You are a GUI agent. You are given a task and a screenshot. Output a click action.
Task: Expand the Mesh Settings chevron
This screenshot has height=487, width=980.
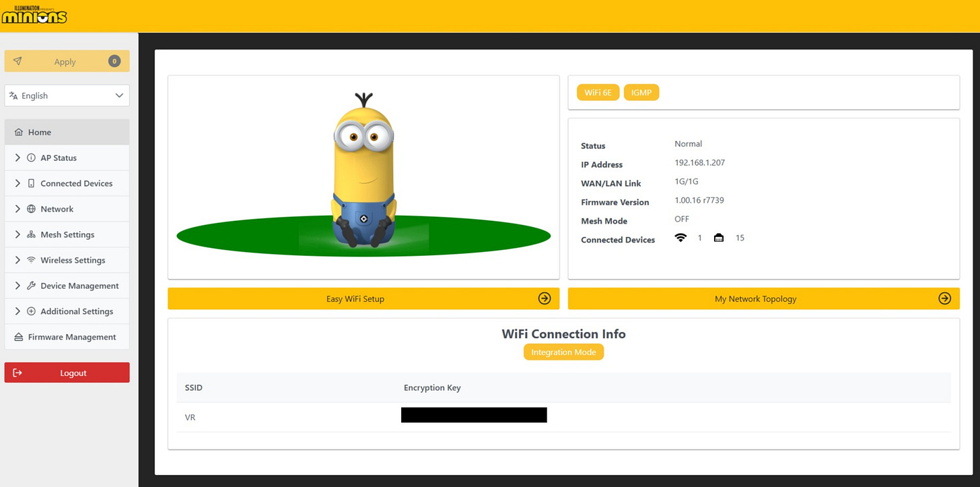17,234
